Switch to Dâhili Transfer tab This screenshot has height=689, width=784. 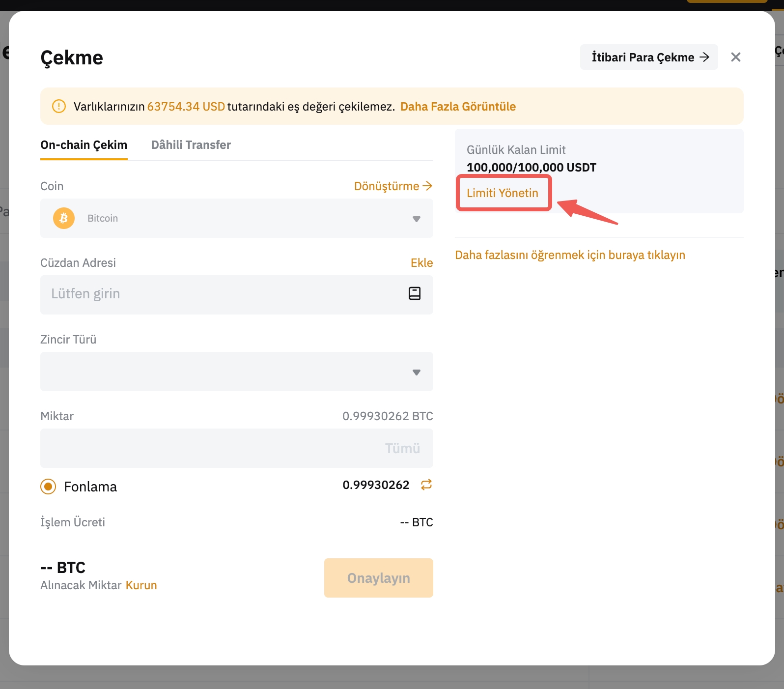coord(191,145)
